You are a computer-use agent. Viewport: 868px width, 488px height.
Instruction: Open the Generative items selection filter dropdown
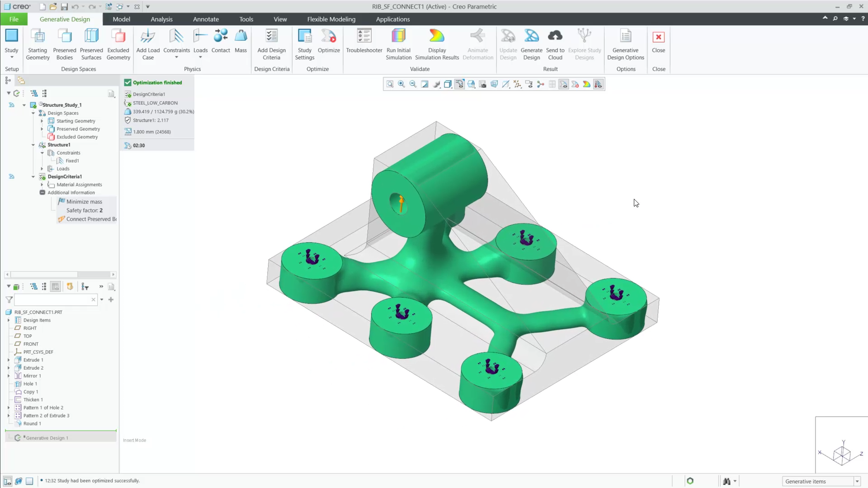pyautogui.click(x=857, y=481)
